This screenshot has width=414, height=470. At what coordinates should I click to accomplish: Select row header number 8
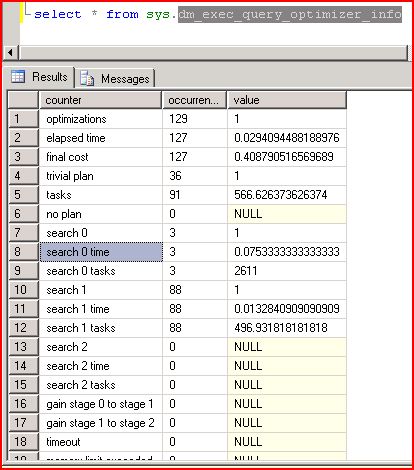pos(23,252)
